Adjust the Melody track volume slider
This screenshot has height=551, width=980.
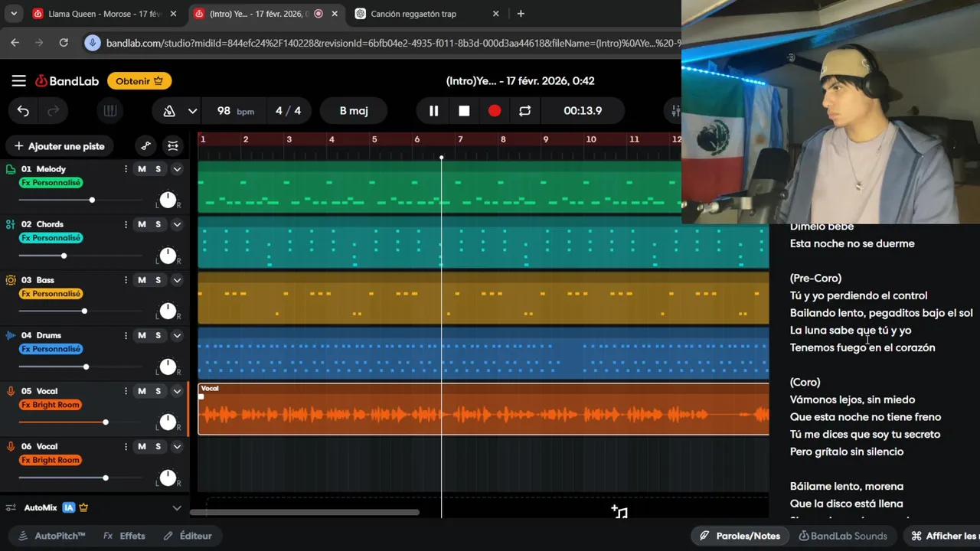click(92, 200)
